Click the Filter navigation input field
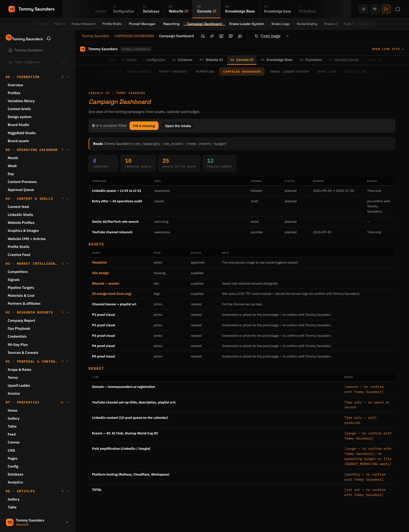 point(37,62)
